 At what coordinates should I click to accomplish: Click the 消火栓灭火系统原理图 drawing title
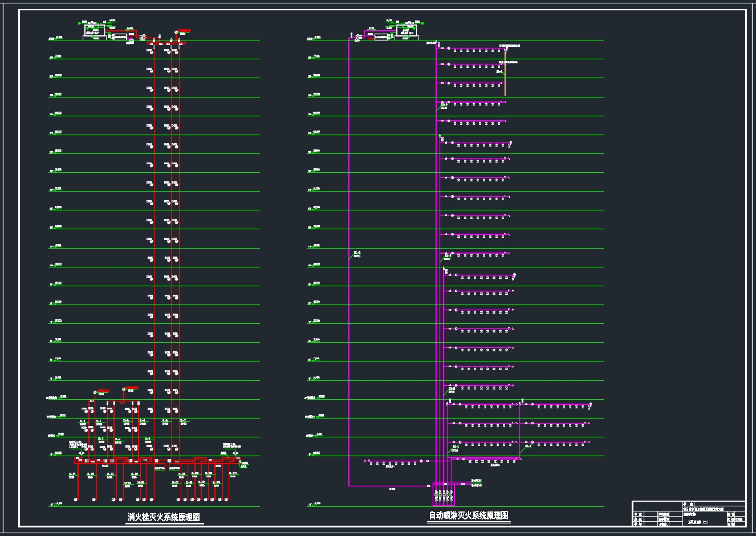[x=163, y=518]
